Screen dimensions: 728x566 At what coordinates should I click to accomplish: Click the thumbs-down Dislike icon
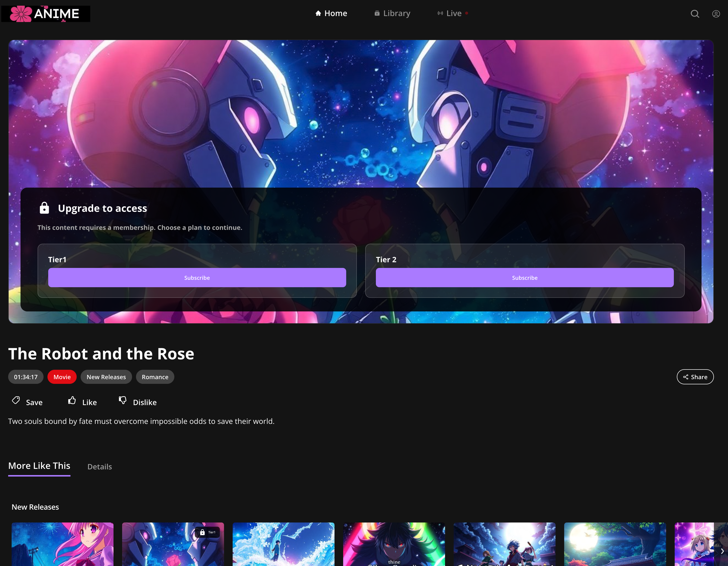123,400
